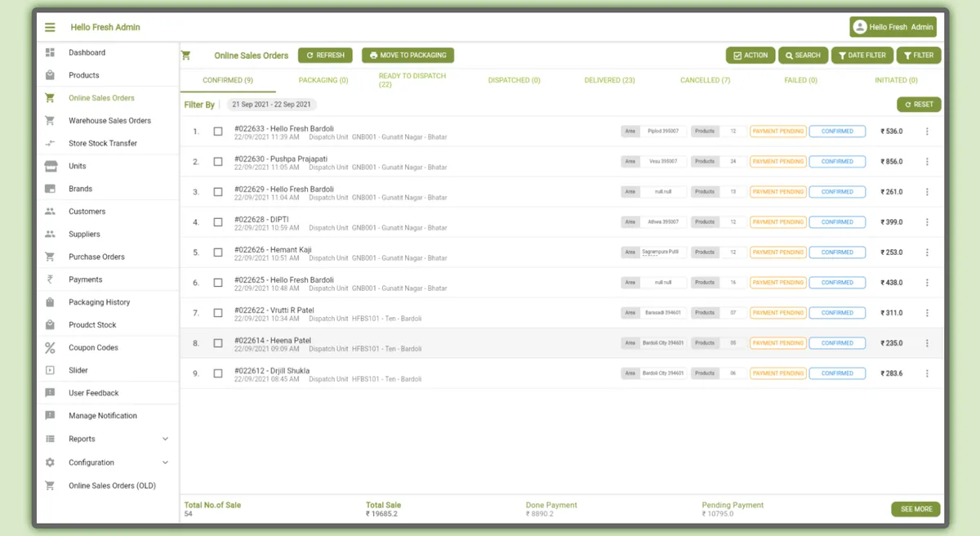Click the Dashboard icon in sidebar
This screenshot has width=980, height=536.
coord(50,52)
